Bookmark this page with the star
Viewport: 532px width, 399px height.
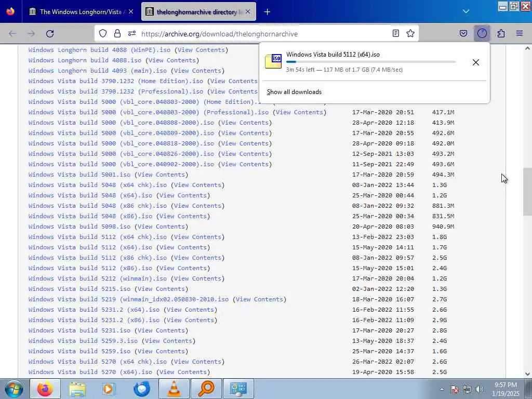[x=410, y=33]
